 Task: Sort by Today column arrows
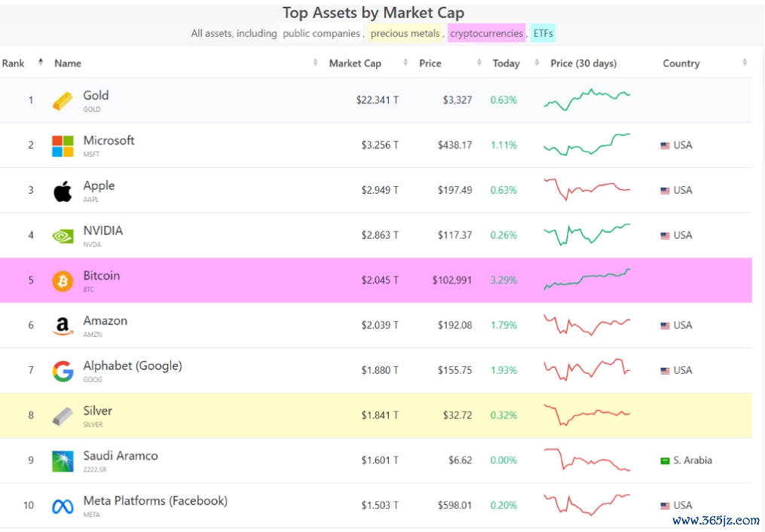point(537,63)
